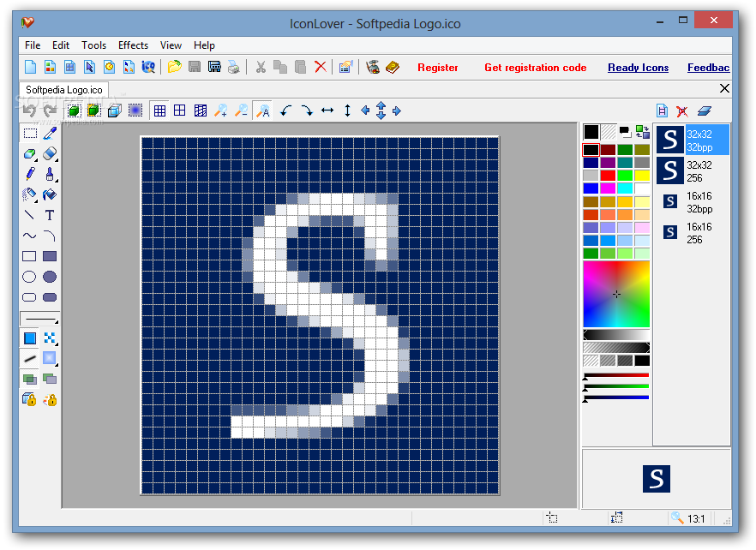The height and width of the screenshot is (550, 756).
Task: Expand the gradient square options
Action: click(x=57, y=365)
